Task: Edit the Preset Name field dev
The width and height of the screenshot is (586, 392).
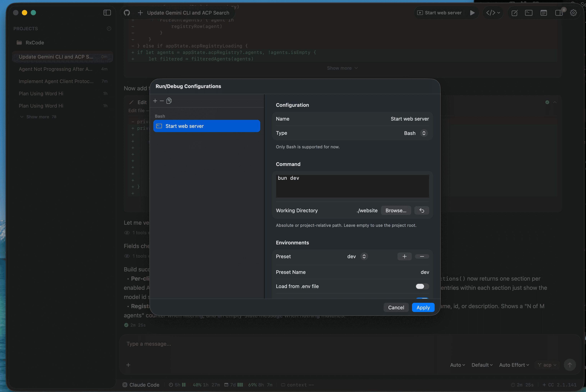Action: pyautogui.click(x=425, y=272)
